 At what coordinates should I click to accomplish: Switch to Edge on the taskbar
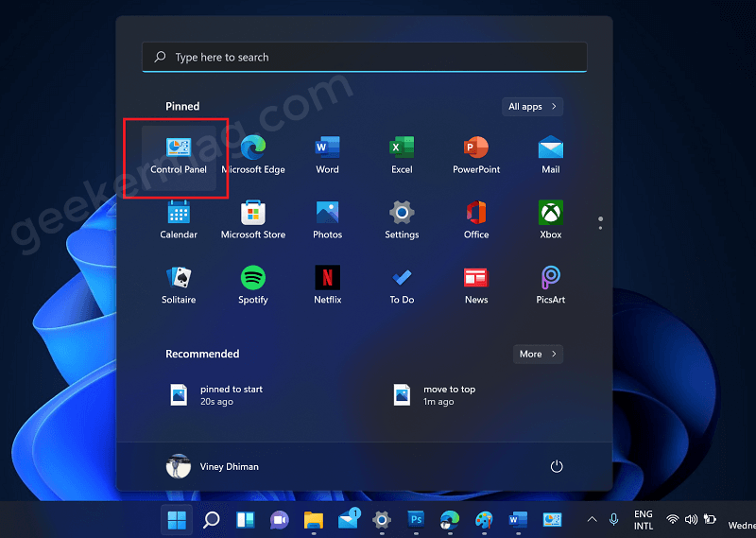[450, 520]
